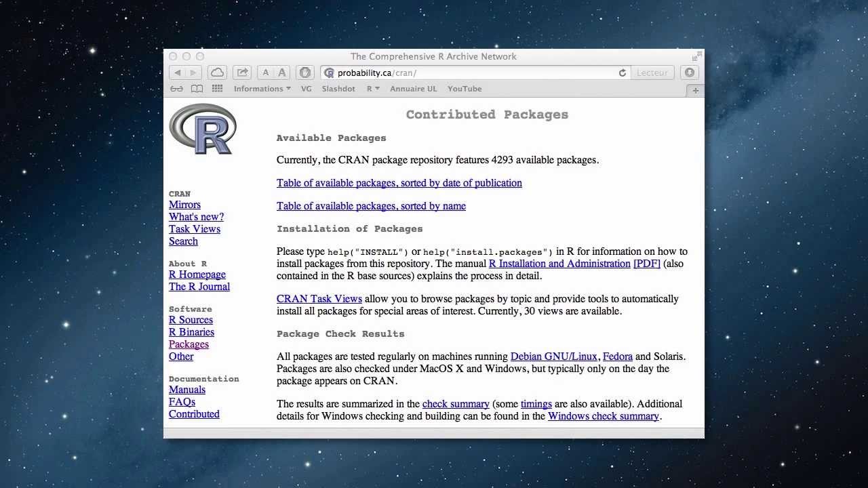Open the Windows check summary link
Screen dimensions: 868x488
604,416
